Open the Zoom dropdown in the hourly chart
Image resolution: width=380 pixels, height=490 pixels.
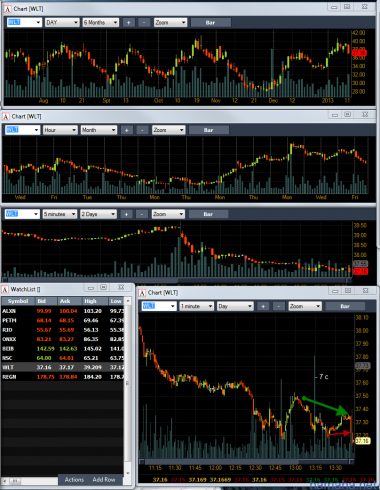click(x=168, y=130)
